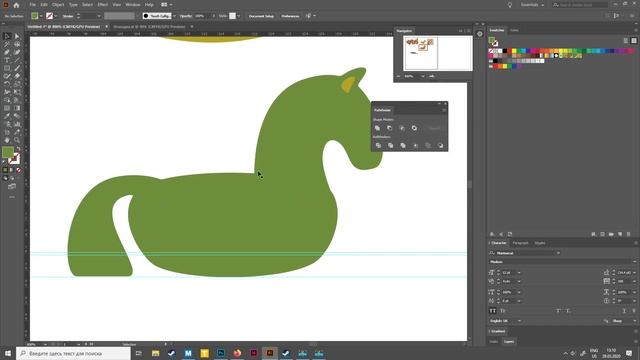Screen dimensions: 640x360
Task: Open the fill color dropdown in control bar
Action: (x=41, y=16)
